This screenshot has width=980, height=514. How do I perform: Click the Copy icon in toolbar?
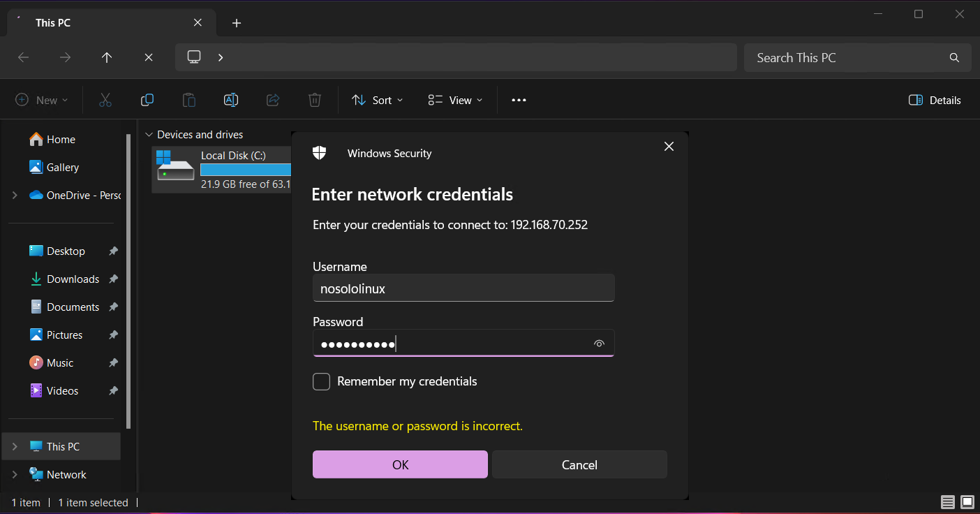(147, 100)
